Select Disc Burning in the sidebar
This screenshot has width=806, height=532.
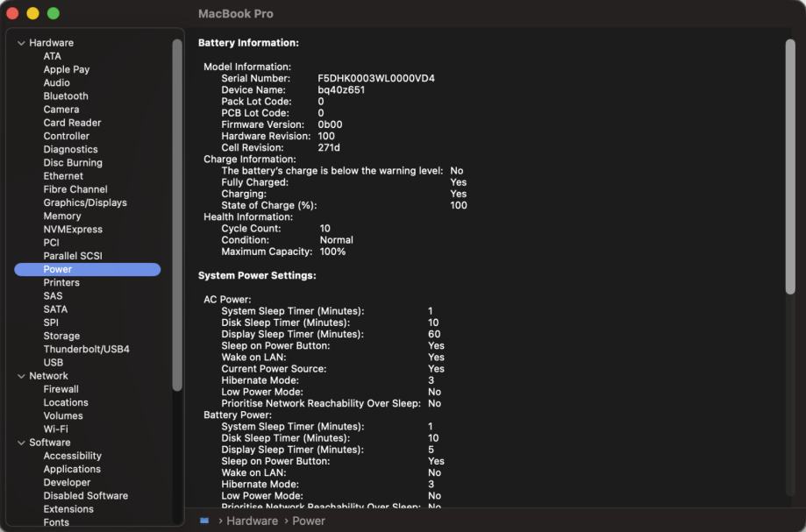73,163
